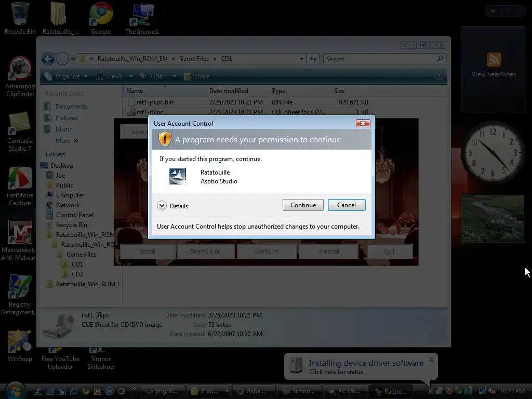Click View headlines RSS gadget in sidebar

coord(494,69)
